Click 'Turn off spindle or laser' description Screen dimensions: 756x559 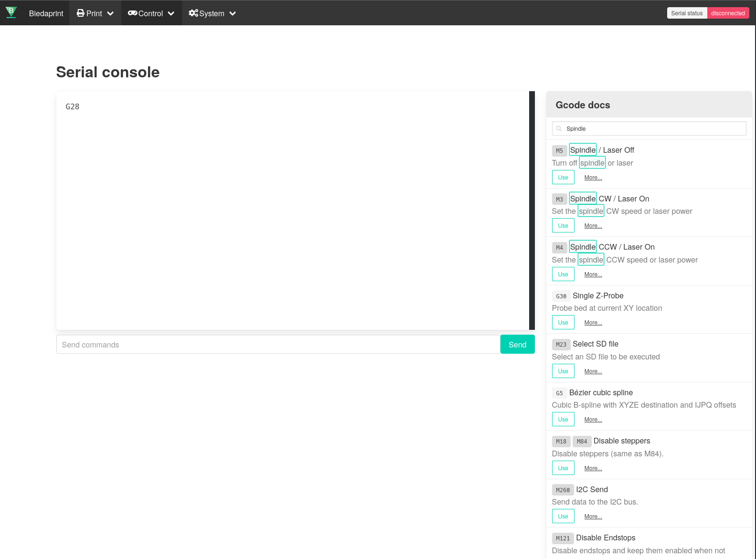pyautogui.click(x=592, y=163)
